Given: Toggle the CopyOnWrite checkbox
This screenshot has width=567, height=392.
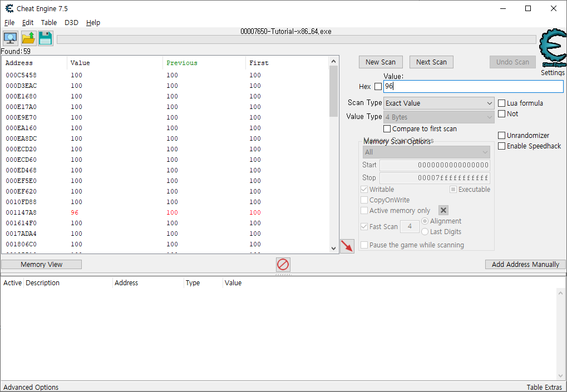Looking at the screenshot, I should click(364, 200).
